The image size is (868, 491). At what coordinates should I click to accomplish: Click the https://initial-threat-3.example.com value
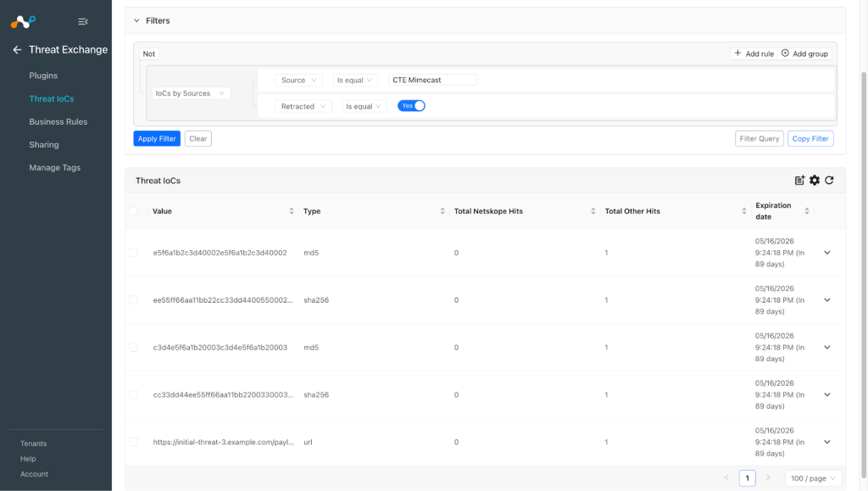[224, 442]
